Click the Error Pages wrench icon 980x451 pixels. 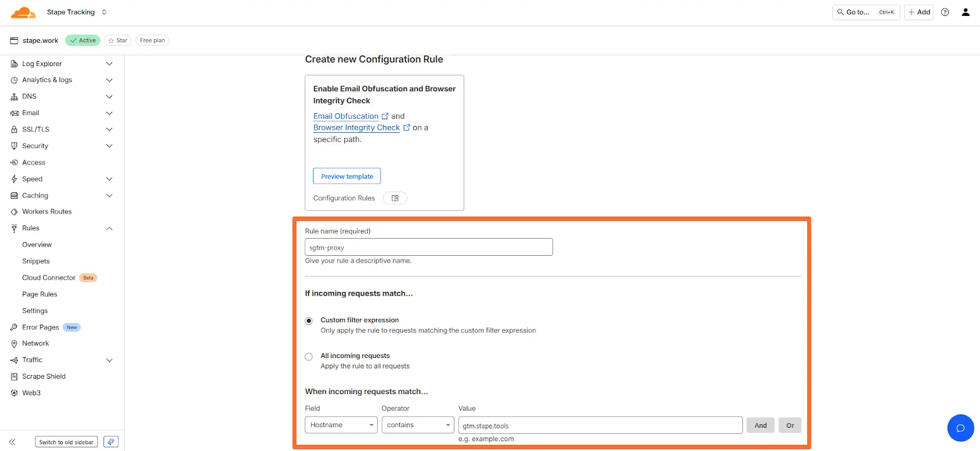(14, 327)
